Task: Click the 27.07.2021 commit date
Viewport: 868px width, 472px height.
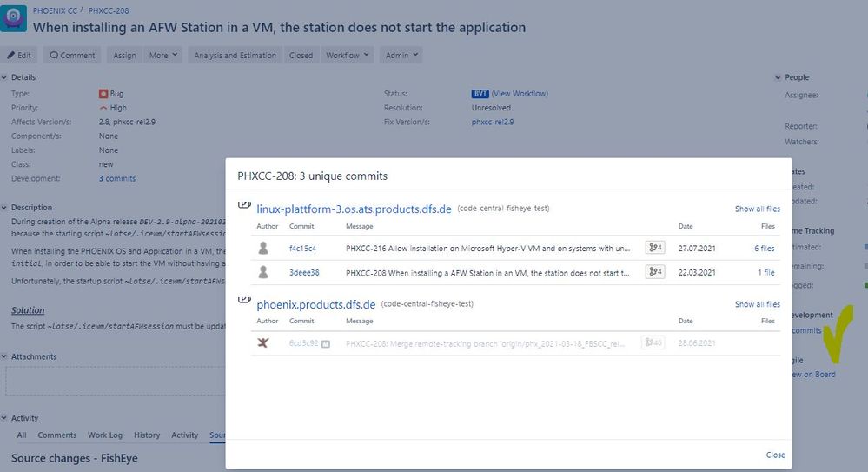Action: click(696, 249)
